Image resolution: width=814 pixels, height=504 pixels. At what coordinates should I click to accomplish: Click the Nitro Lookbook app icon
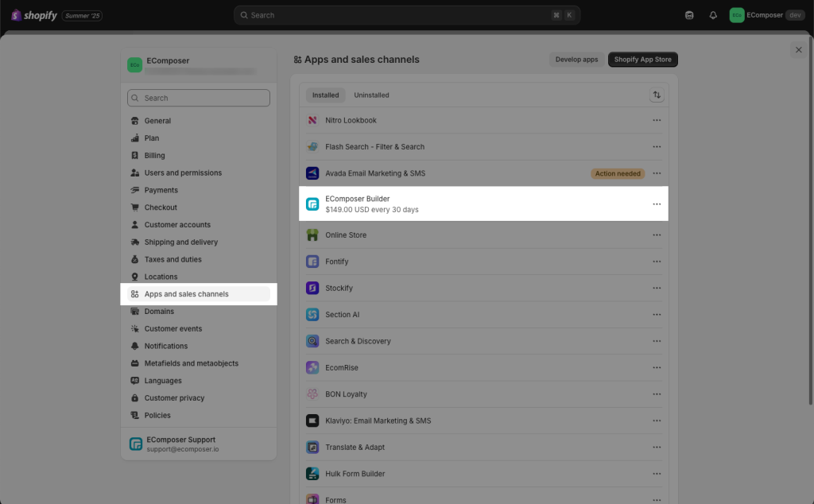(x=312, y=120)
